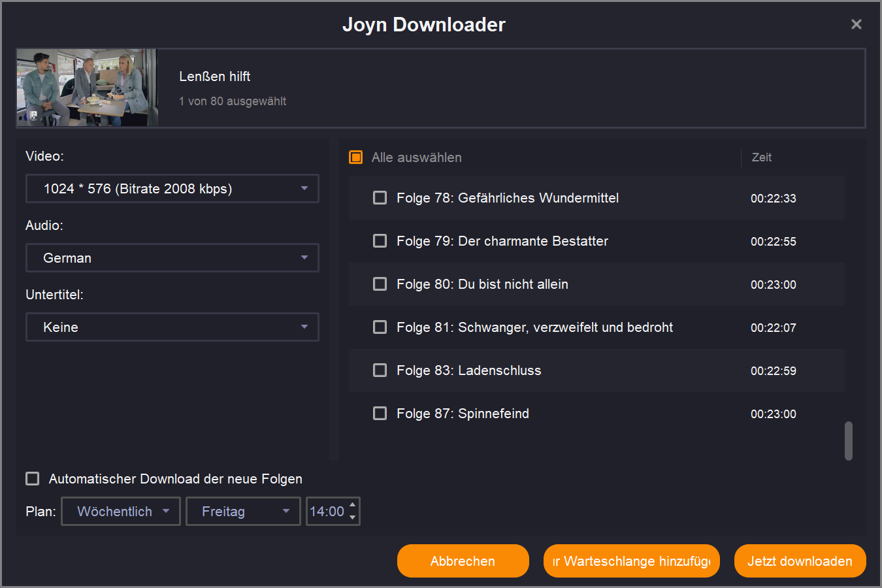Select Folge 78: Gefährliches Wundermittel checkbox

(380, 198)
